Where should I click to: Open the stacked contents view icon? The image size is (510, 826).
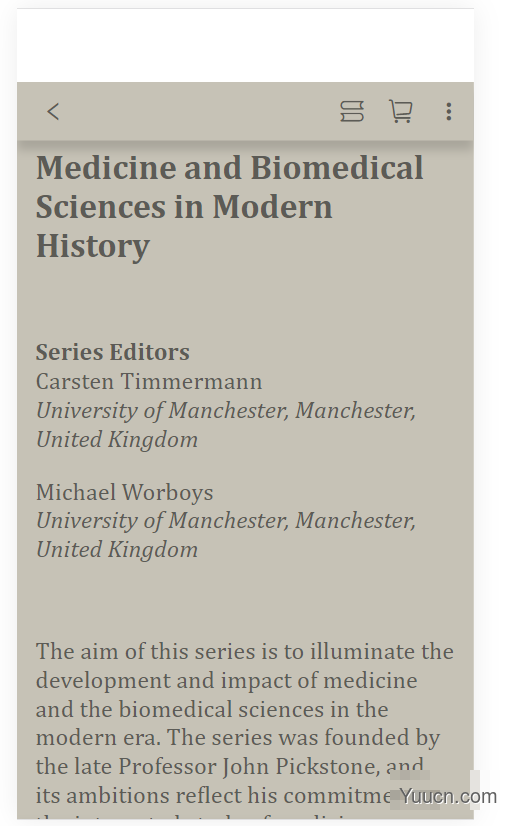(x=351, y=112)
